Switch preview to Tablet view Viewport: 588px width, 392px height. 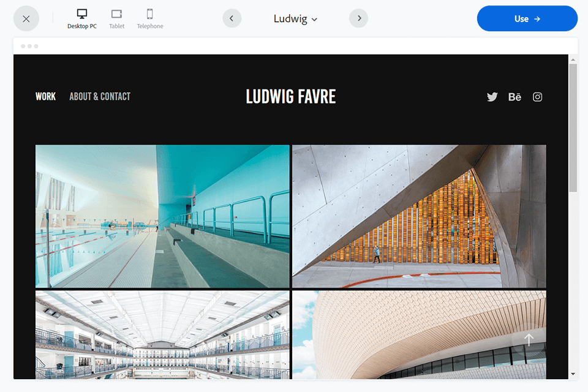click(x=116, y=19)
